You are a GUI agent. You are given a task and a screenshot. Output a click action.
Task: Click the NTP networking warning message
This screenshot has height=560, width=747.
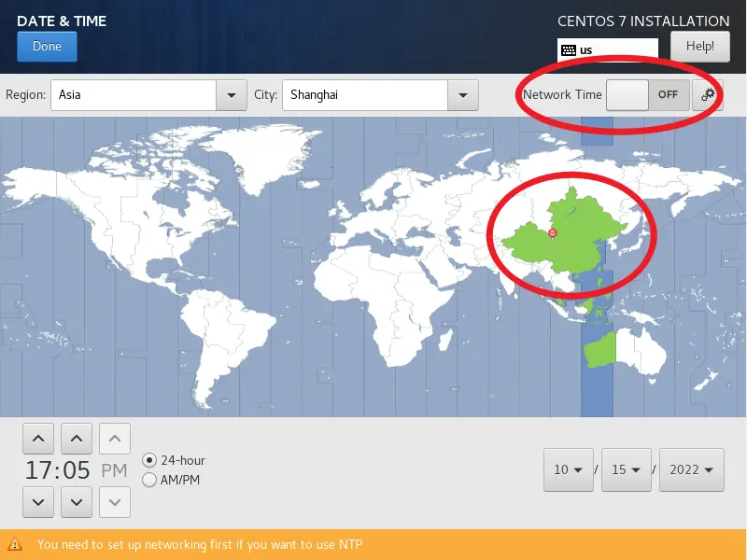click(x=200, y=544)
